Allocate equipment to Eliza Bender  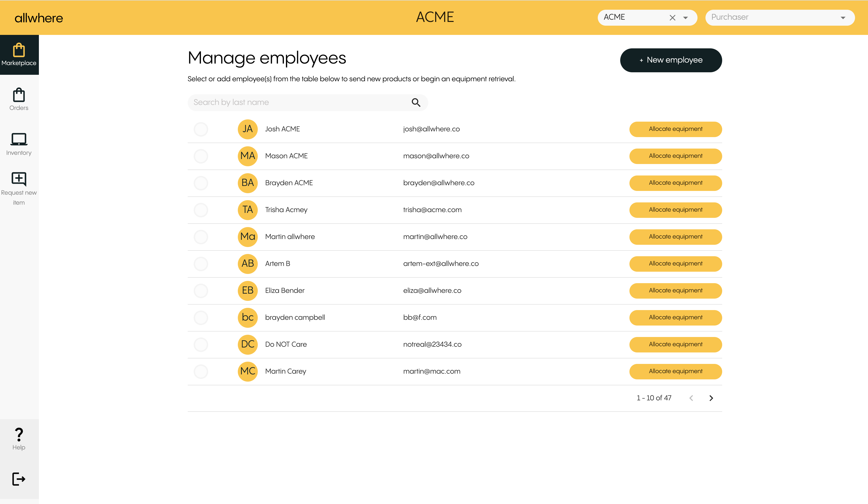[675, 290]
